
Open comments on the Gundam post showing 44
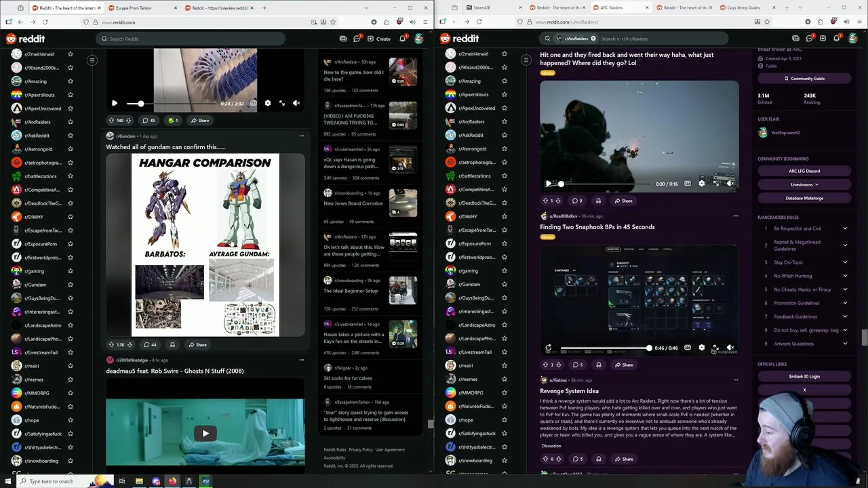(x=149, y=344)
